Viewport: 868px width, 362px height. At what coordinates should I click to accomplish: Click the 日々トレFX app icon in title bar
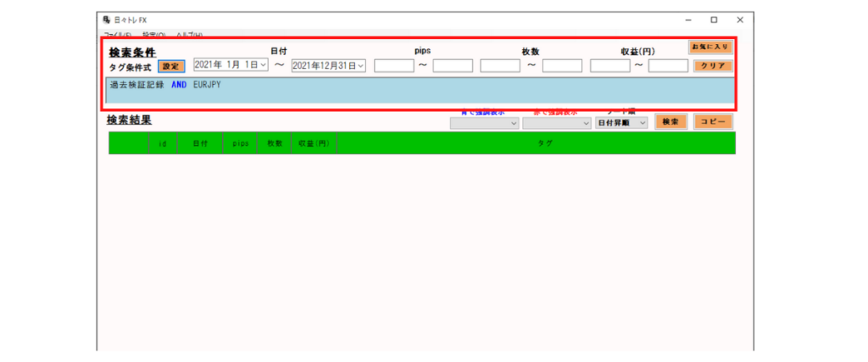106,19
